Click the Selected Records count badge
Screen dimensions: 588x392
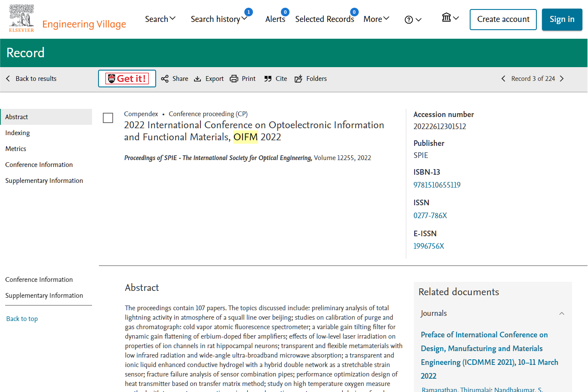point(354,12)
